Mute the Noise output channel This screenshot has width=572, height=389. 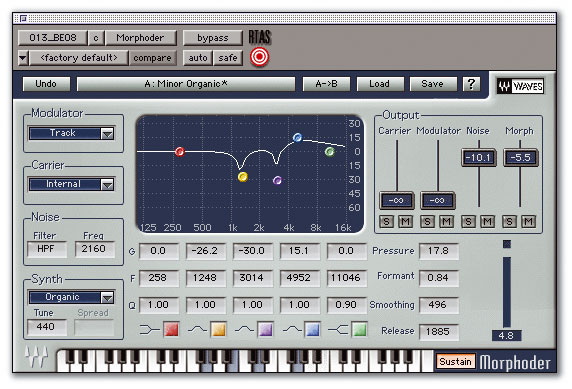click(487, 221)
